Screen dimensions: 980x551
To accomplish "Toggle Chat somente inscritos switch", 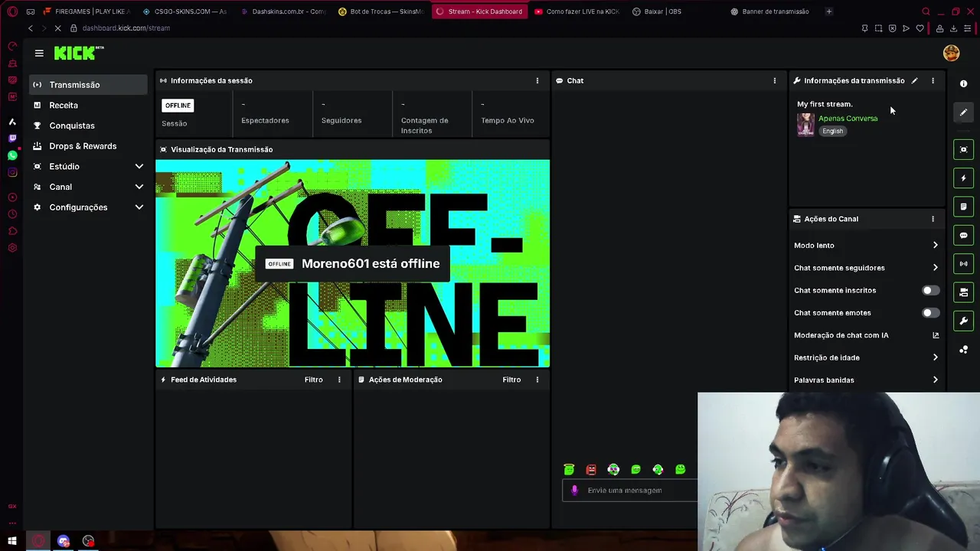I will point(930,290).
